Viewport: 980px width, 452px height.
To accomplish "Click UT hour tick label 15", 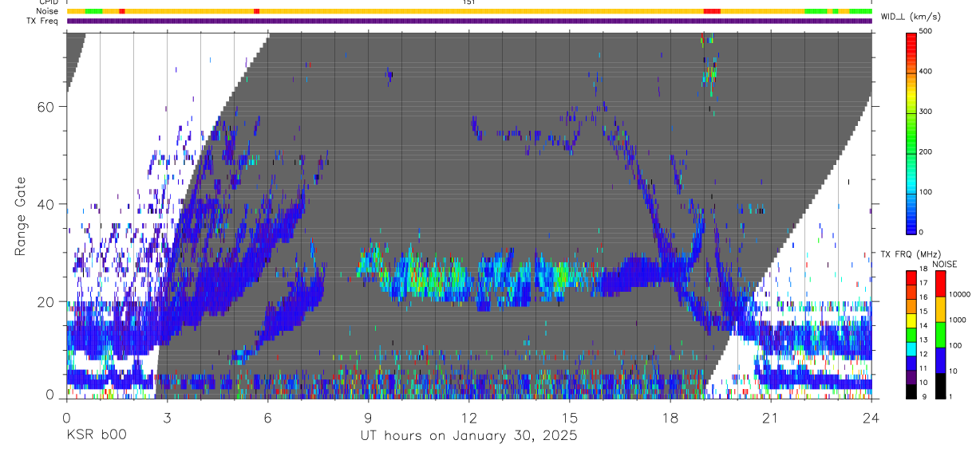I will click(x=569, y=417).
